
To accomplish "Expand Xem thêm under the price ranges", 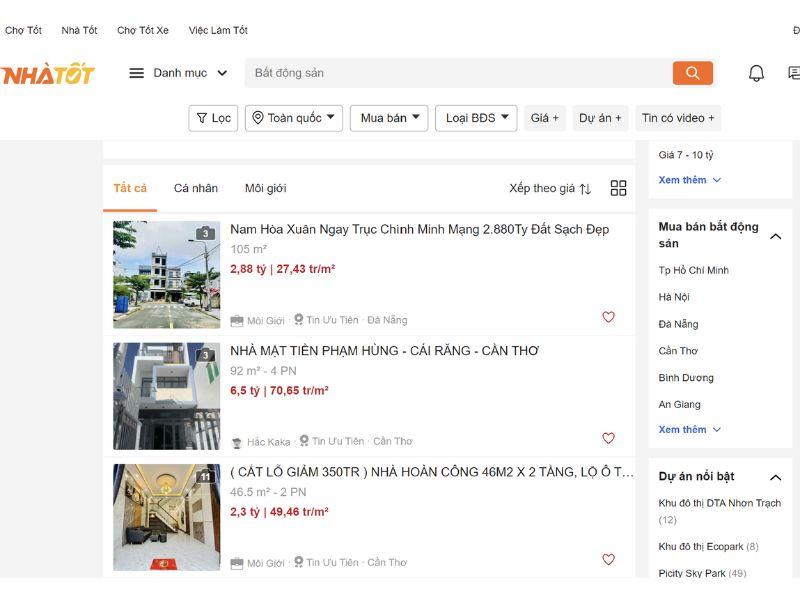I will (689, 180).
